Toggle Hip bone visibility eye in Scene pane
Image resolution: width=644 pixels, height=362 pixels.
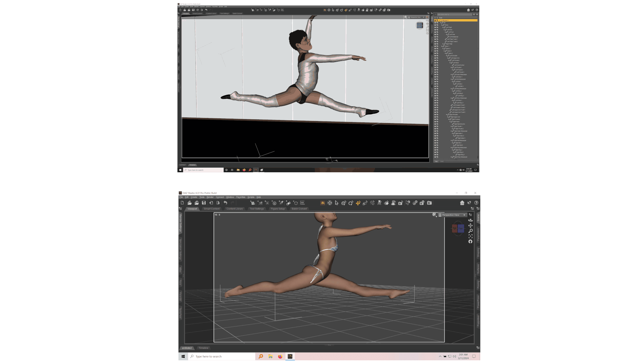pos(435,23)
